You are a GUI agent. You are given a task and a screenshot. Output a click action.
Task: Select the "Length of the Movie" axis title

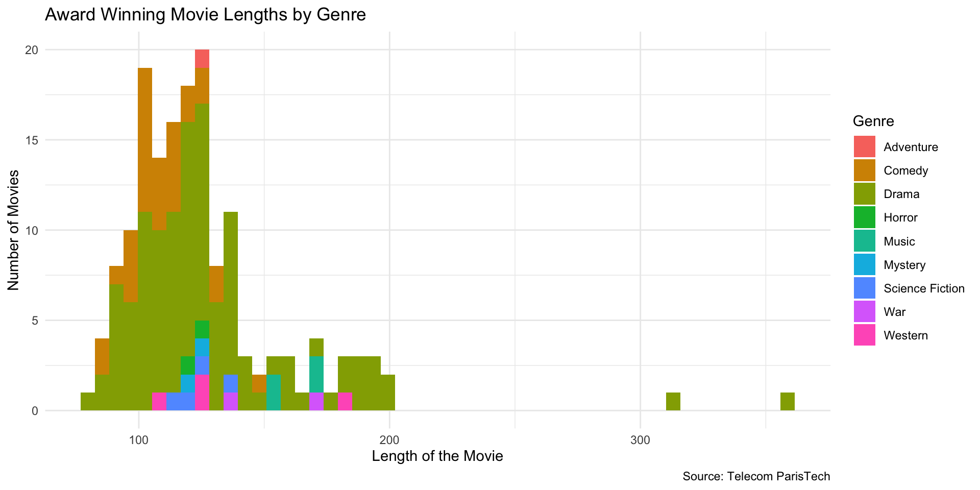pyautogui.click(x=437, y=456)
